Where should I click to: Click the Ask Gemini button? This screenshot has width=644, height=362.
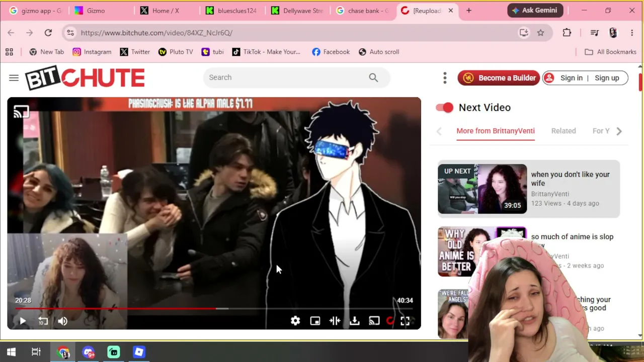[x=535, y=11]
